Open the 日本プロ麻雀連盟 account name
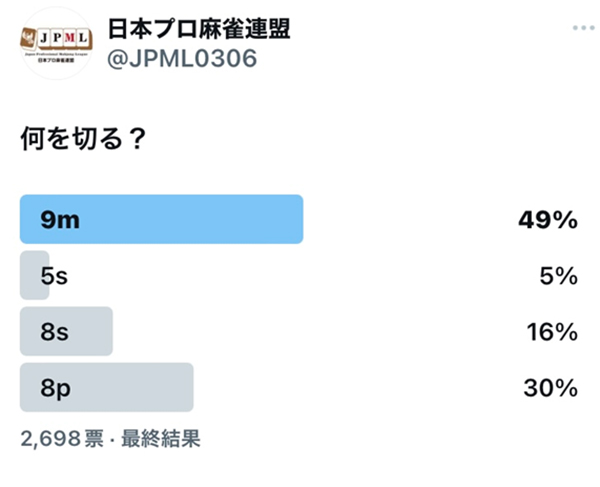600x487 pixels. pyautogui.click(x=199, y=29)
